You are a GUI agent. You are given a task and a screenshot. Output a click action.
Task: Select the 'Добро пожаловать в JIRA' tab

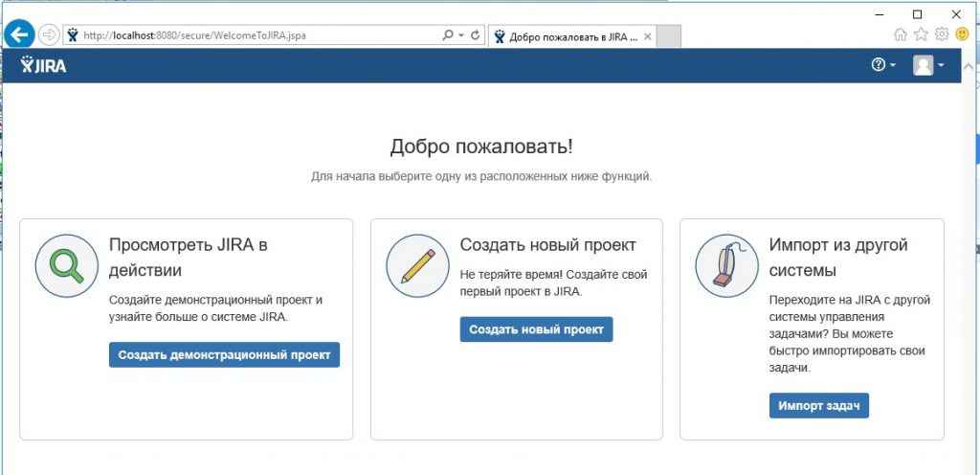pyautogui.click(x=572, y=36)
